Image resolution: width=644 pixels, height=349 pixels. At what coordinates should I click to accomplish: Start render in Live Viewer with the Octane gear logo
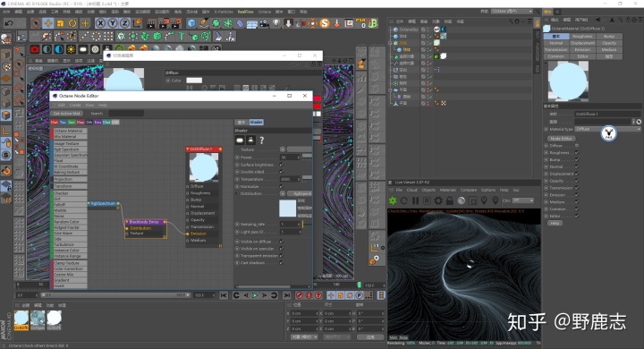(x=393, y=200)
